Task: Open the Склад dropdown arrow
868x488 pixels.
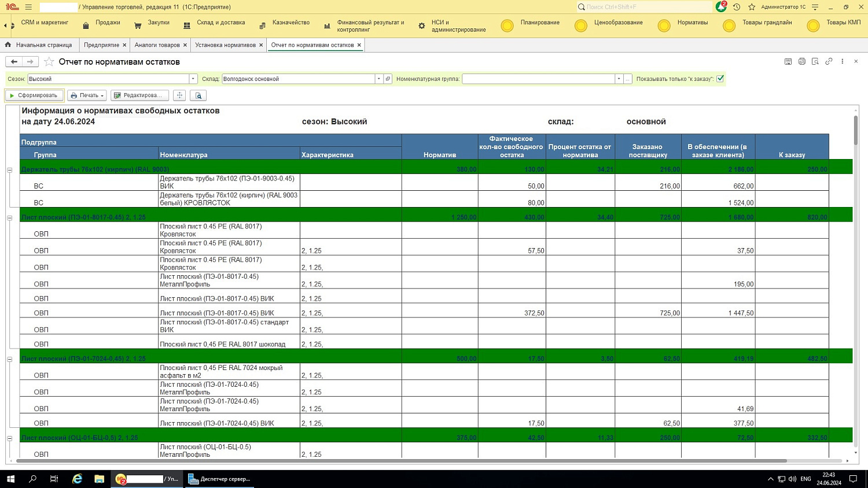Action: click(379, 79)
